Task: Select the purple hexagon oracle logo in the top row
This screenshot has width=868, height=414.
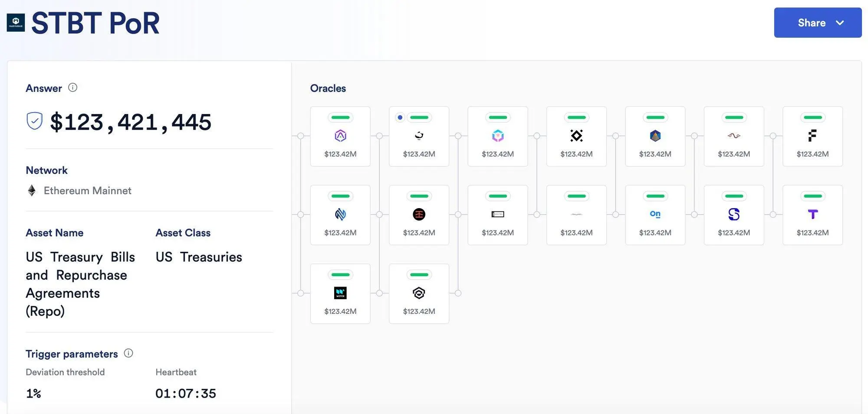Action: (340, 135)
